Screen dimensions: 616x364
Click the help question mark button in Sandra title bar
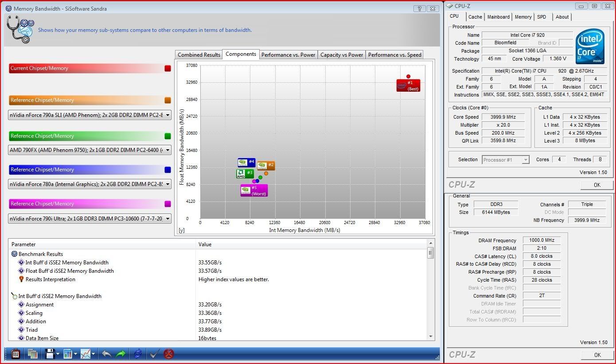419,8
